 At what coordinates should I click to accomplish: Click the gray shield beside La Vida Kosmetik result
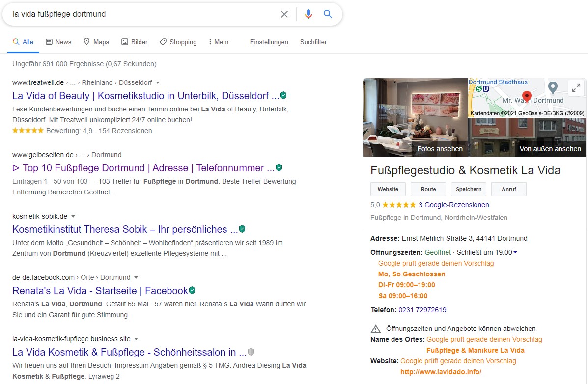click(251, 352)
